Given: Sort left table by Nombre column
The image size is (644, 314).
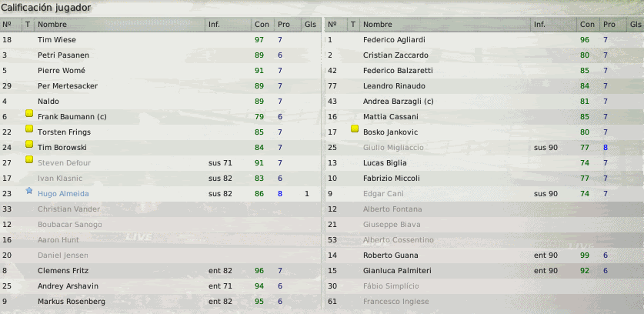Looking at the screenshot, I should [119, 25].
